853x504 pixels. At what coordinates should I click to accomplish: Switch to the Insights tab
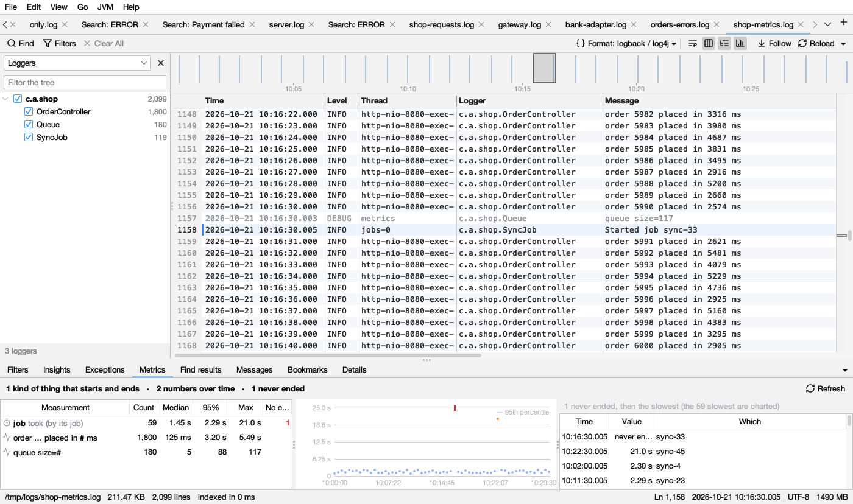click(x=57, y=369)
